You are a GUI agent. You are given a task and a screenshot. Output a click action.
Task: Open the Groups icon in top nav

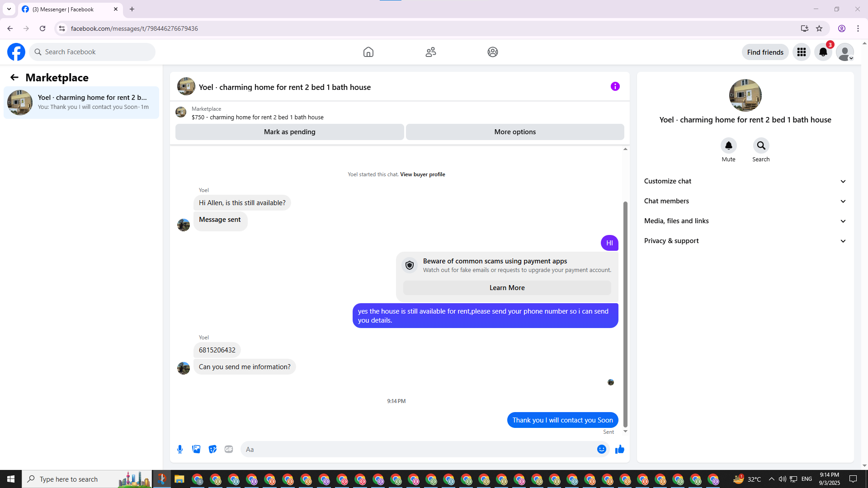click(493, 52)
